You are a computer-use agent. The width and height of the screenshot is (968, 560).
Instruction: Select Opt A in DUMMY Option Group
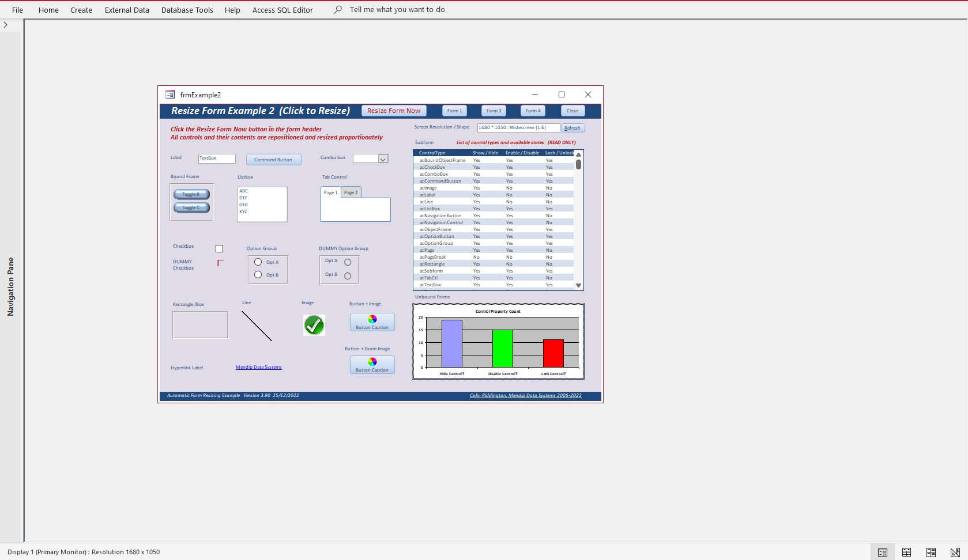[x=348, y=262]
